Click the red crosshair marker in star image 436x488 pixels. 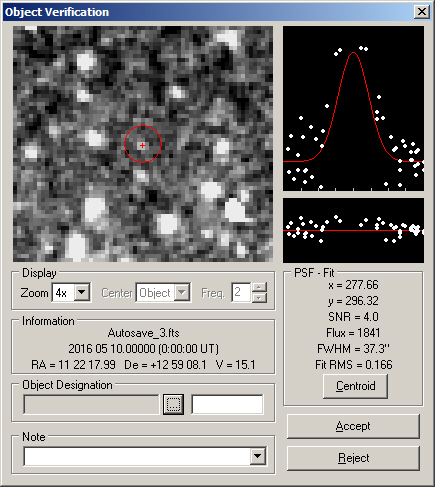(143, 145)
